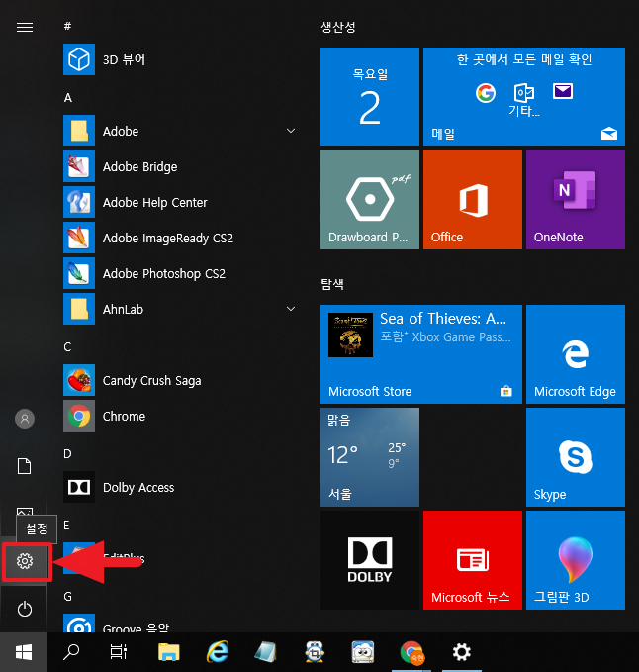Open File Explorer from the taskbar
Viewport: 639px width, 672px height.
169,652
